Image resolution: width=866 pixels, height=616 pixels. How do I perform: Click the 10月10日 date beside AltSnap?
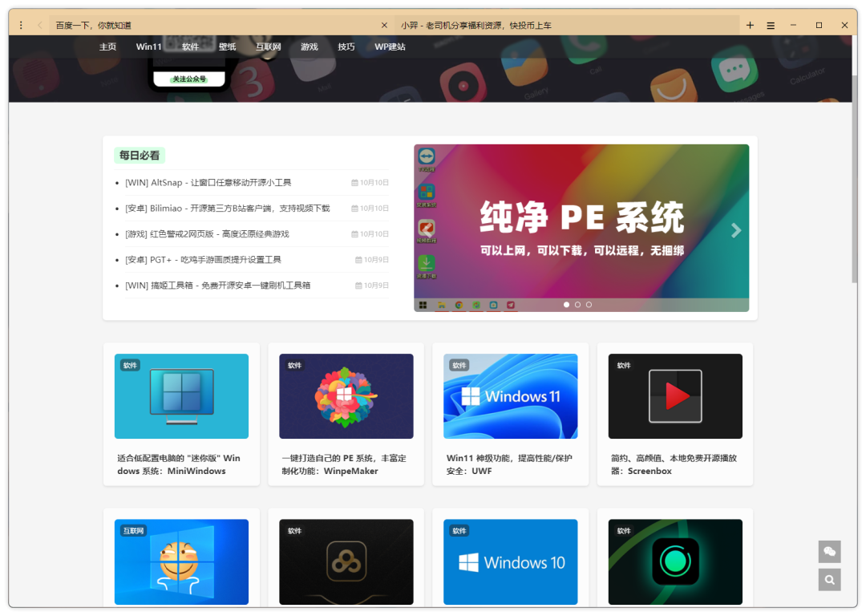point(370,182)
